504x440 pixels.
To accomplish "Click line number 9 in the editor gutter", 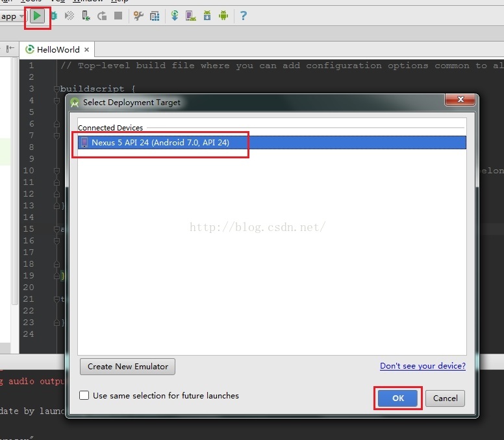I will coord(31,158).
